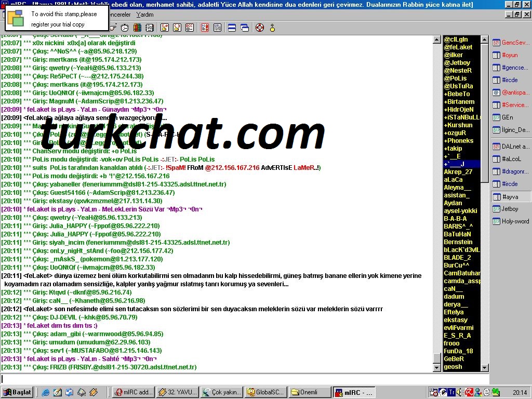Click the nickname list scrollbar up arrow
Screen dimensions: 532x399
[x=485, y=39]
